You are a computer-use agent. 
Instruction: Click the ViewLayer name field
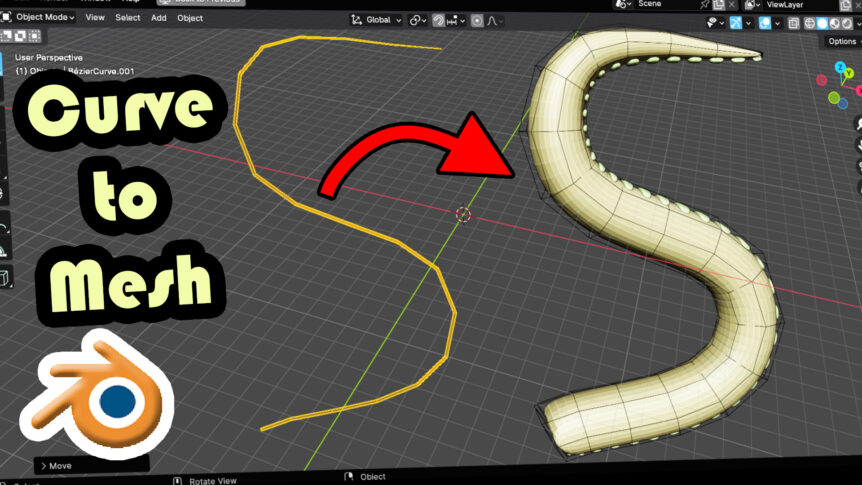pyautogui.click(x=800, y=5)
